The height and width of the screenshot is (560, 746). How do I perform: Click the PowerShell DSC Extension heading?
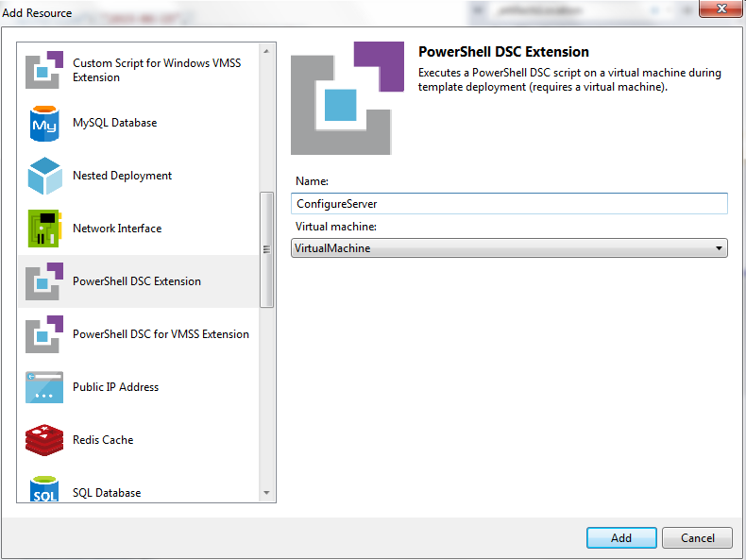pyautogui.click(x=503, y=51)
